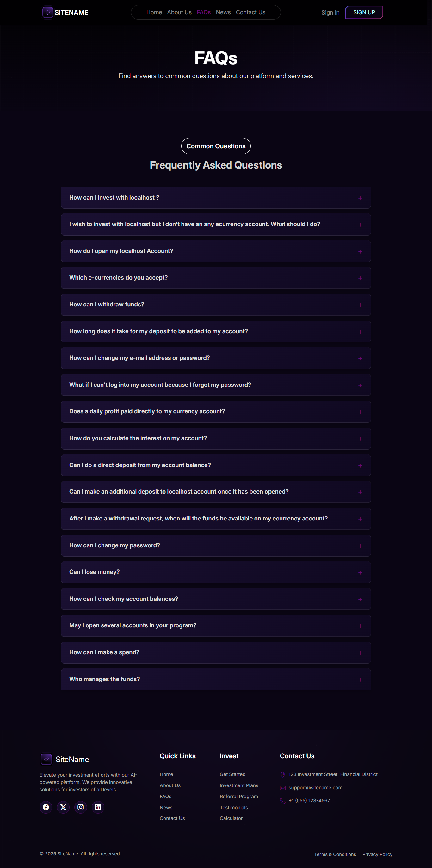Expand 'Which e-currencies do you accept?' question
The width and height of the screenshot is (432, 868).
pyautogui.click(x=216, y=278)
